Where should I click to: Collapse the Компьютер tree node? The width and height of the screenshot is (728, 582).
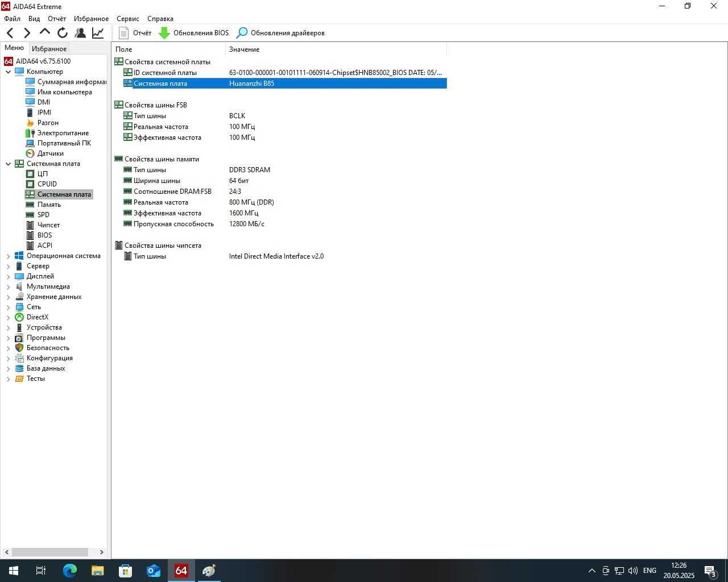pos(8,72)
